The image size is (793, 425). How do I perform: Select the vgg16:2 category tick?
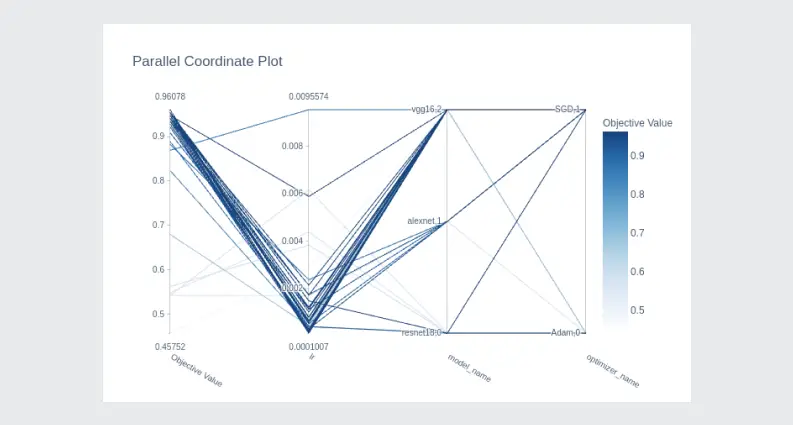tap(426, 109)
